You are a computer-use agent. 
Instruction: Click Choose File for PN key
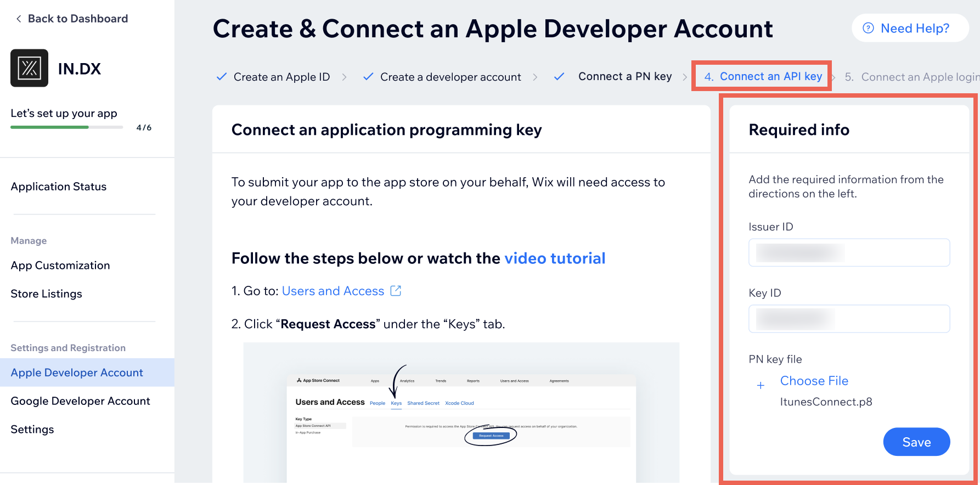[814, 381]
